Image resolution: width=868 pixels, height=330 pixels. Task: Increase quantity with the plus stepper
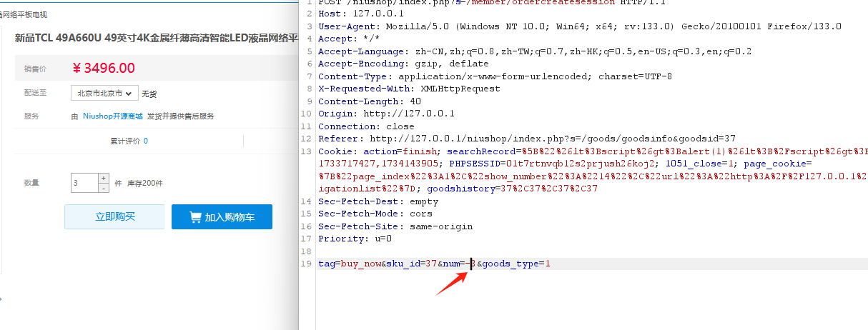[103, 178]
